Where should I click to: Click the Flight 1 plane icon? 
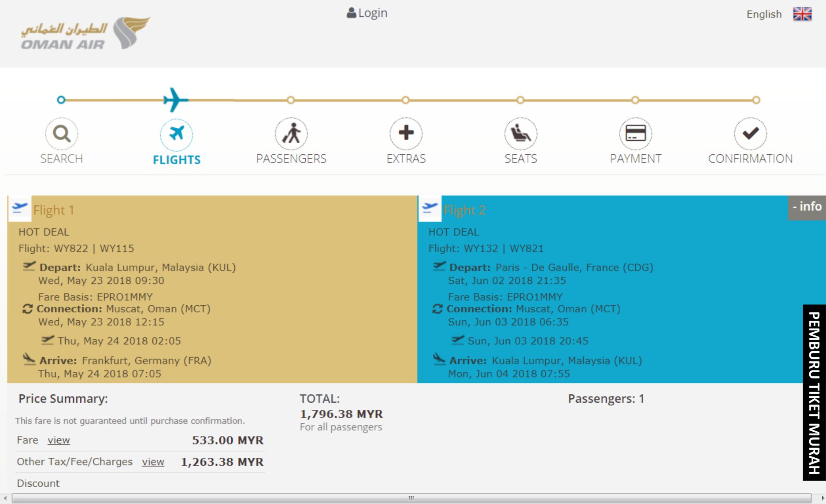click(19, 208)
